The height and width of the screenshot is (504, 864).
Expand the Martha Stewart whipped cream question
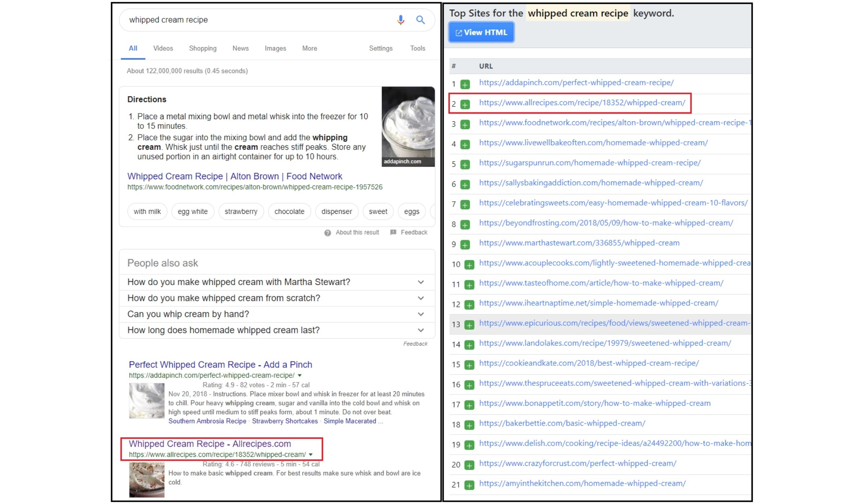(277, 282)
